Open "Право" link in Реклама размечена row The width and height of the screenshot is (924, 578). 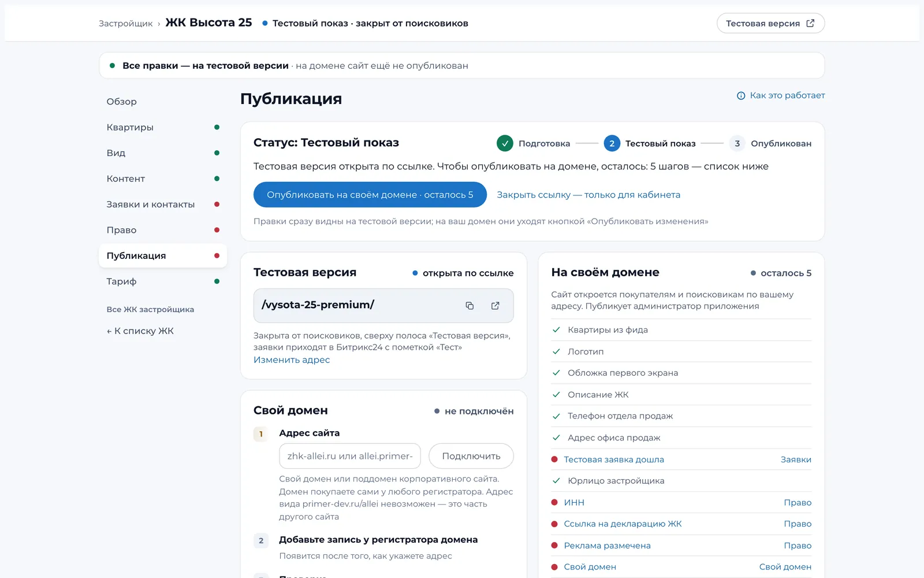point(798,546)
